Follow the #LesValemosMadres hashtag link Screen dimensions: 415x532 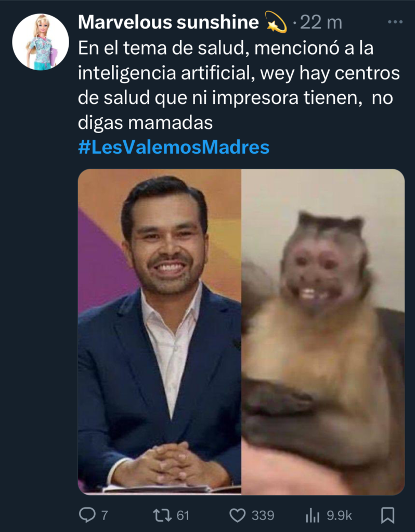click(x=174, y=147)
